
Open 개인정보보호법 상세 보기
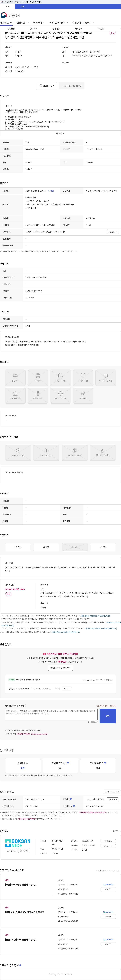60,668
